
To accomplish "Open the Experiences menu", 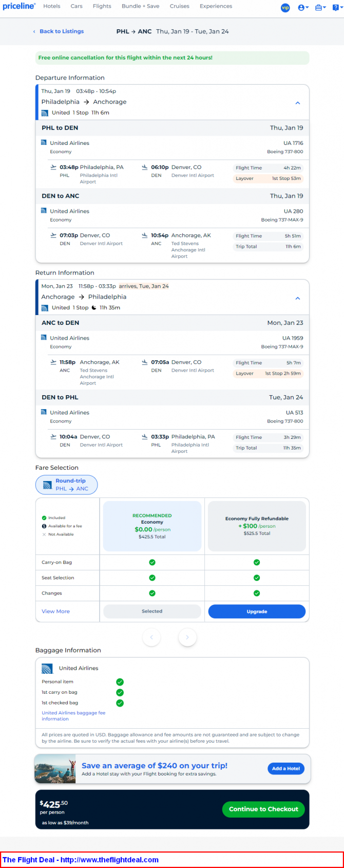I will click(216, 6).
